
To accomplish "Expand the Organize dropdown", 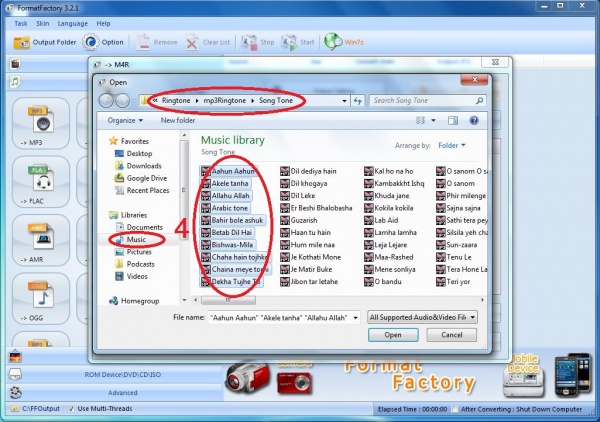I will (x=125, y=121).
